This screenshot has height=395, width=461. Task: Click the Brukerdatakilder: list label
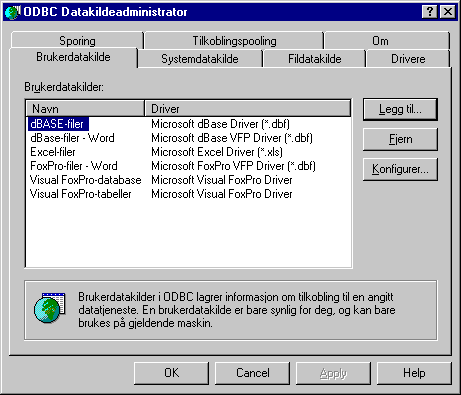[64, 87]
